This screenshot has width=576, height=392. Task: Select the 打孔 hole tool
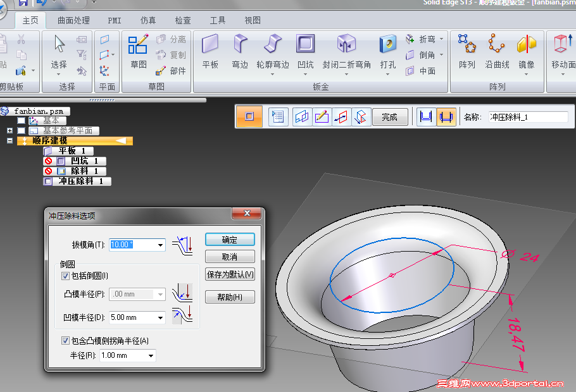pyautogui.click(x=388, y=54)
